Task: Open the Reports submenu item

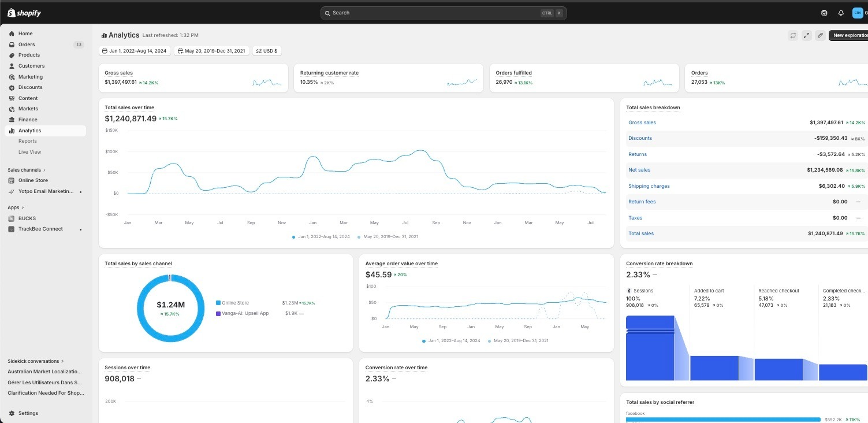Action: click(x=28, y=141)
